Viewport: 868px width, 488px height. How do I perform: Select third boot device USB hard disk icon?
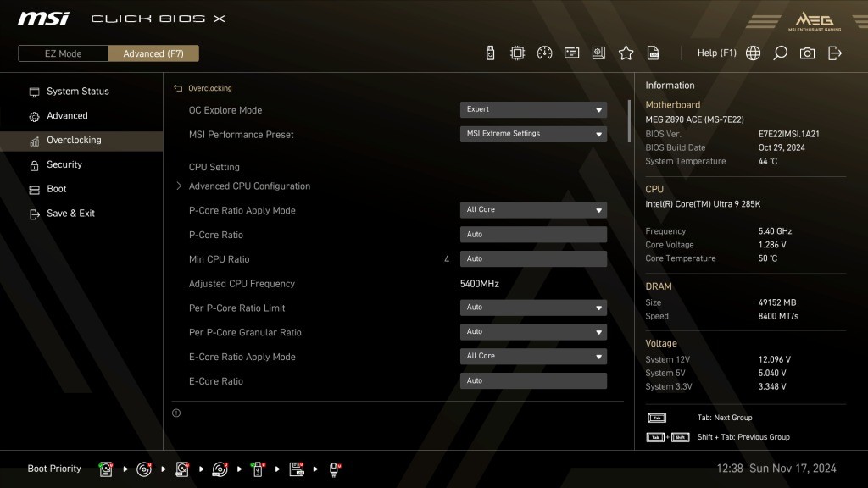182,469
